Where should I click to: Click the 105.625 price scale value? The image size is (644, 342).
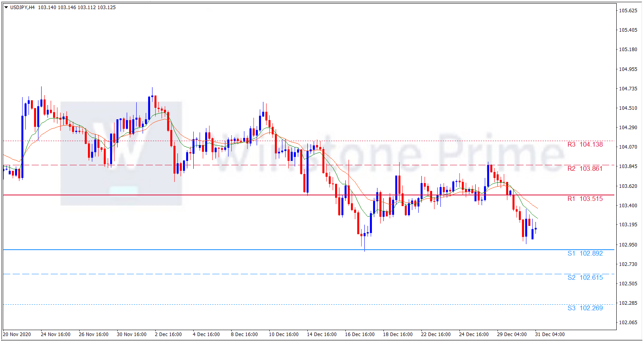(x=628, y=11)
